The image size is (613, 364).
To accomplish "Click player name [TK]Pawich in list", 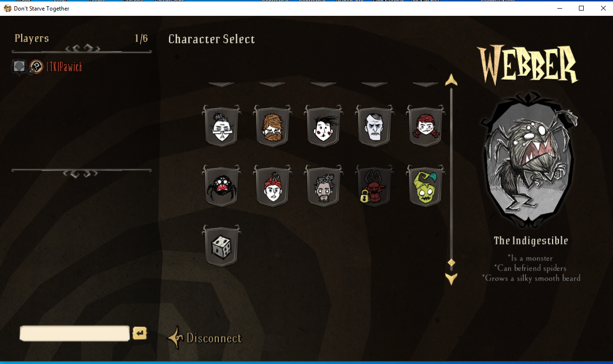I will coord(64,67).
